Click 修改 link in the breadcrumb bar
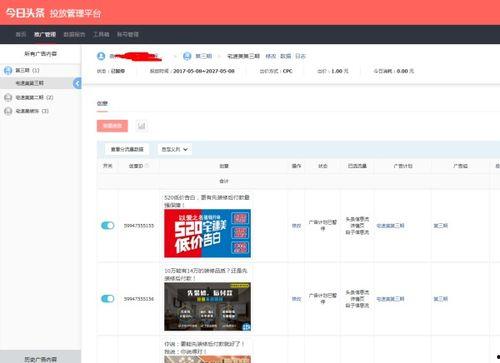 [271, 56]
